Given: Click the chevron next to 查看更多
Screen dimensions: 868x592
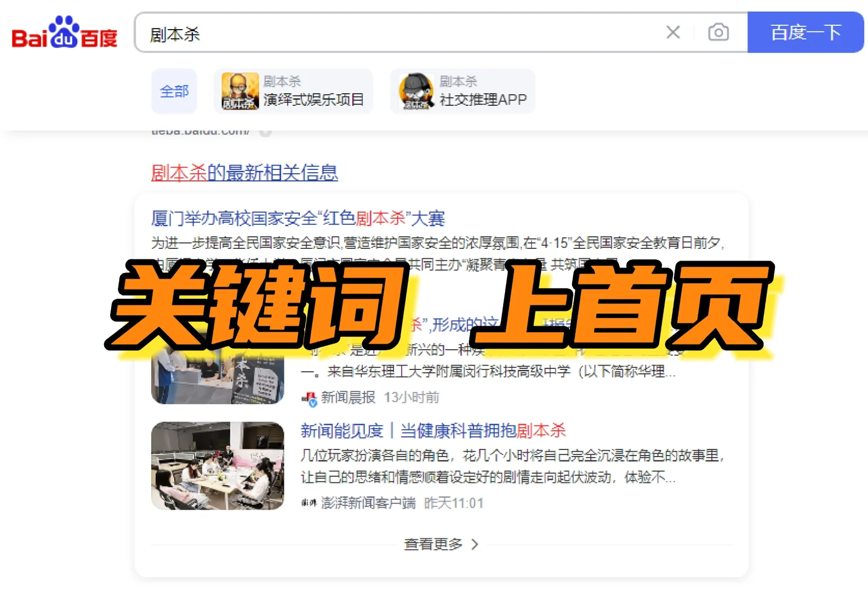Looking at the screenshot, I should pyautogui.click(x=475, y=544).
